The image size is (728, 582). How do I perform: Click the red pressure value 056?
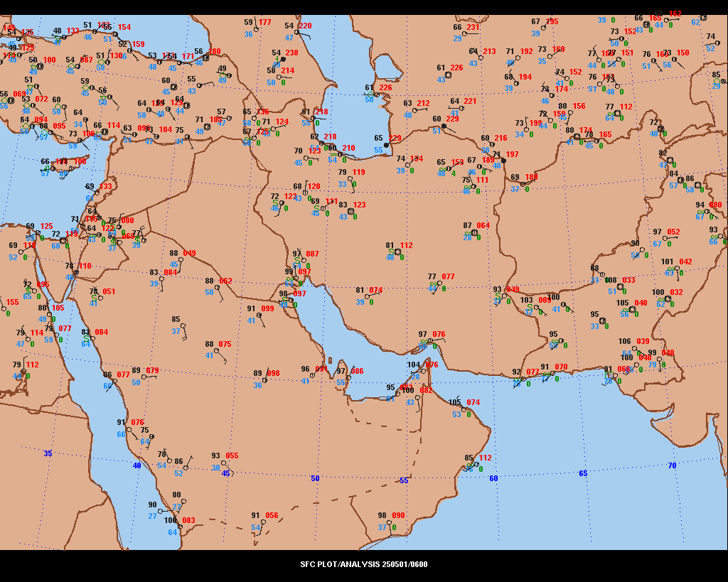click(x=272, y=516)
